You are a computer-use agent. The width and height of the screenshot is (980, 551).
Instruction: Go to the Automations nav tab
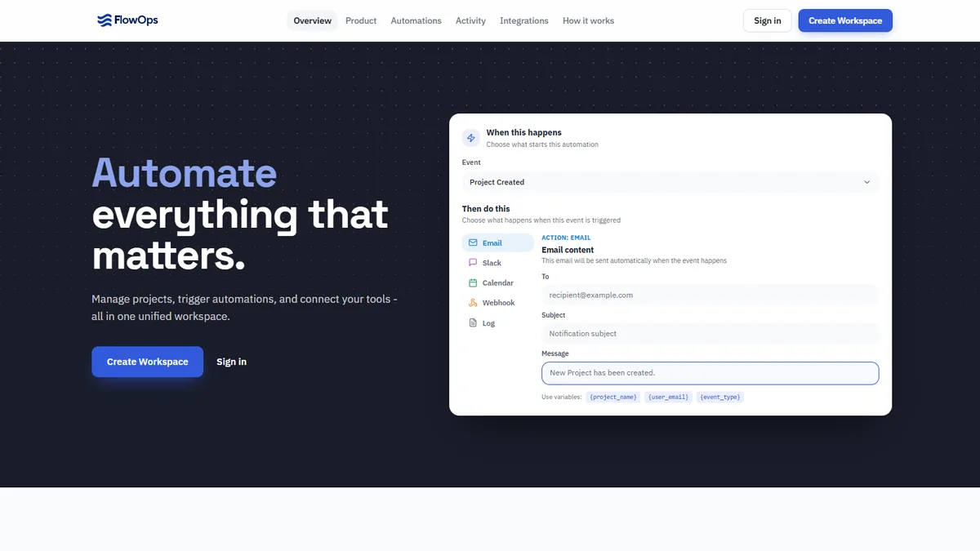[416, 20]
